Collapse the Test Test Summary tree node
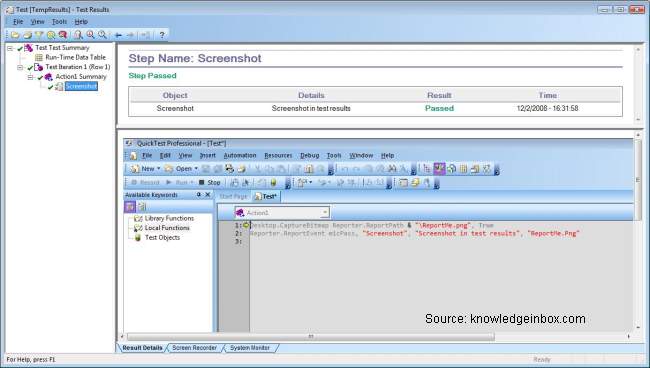 coord(10,48)
